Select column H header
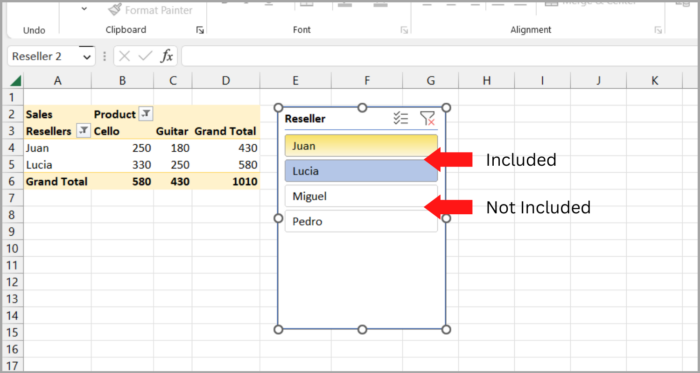 487,80
